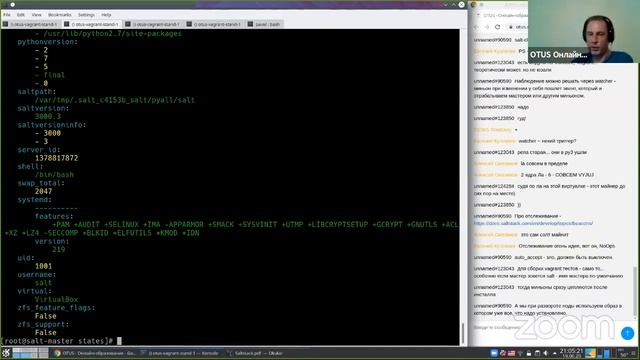Switch to the Chrome 'OTUS - Онлайн-образование' taskbar entry
640x360 pixels.
pyautogui.click(x=95, y=353)
